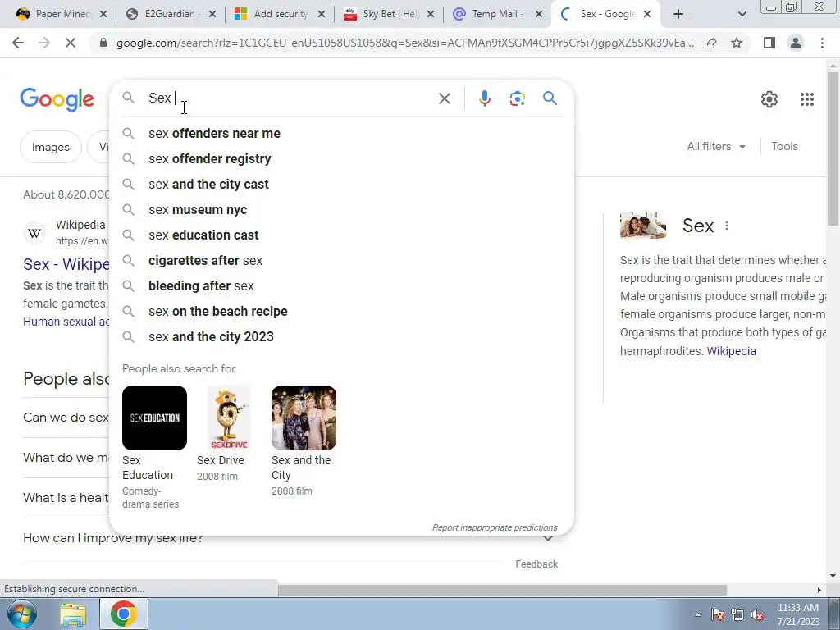Screen dimensions: 840x630
Task: Open the share this page icon
Action: pyautogui.click(x=710, y=43)
